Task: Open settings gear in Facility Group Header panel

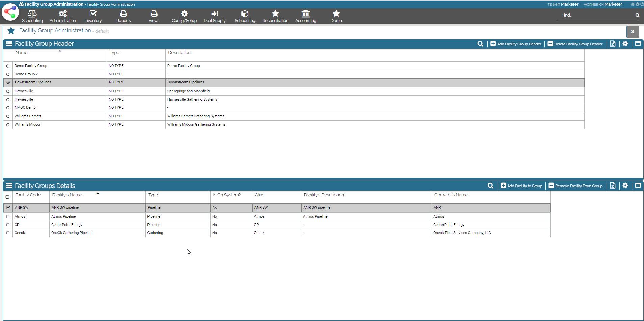Action: (625, 44)
